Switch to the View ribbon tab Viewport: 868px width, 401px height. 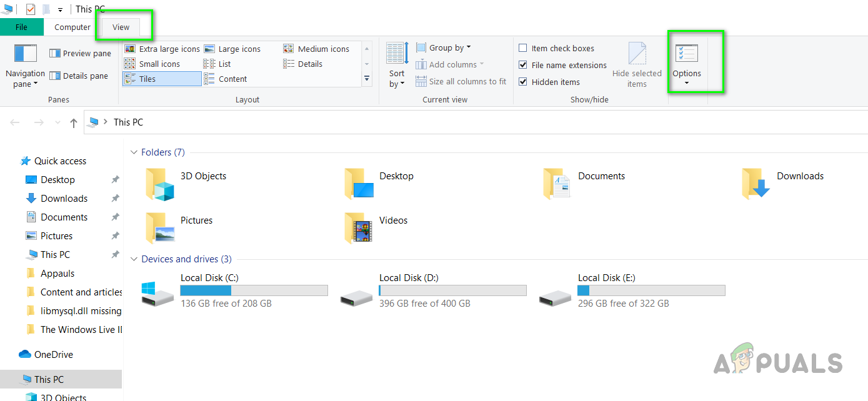pos(121,27)
